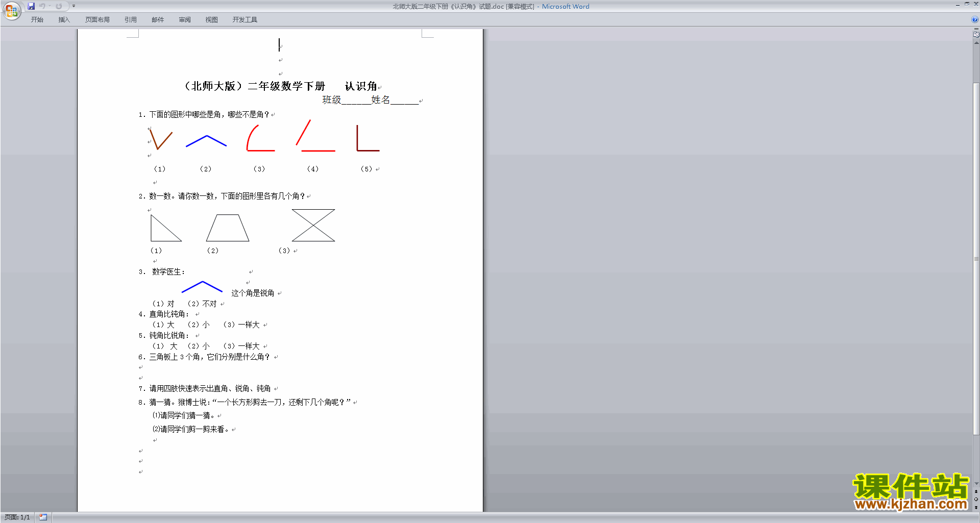Click the vertical scrollbar down arrow

pos(976,484)
